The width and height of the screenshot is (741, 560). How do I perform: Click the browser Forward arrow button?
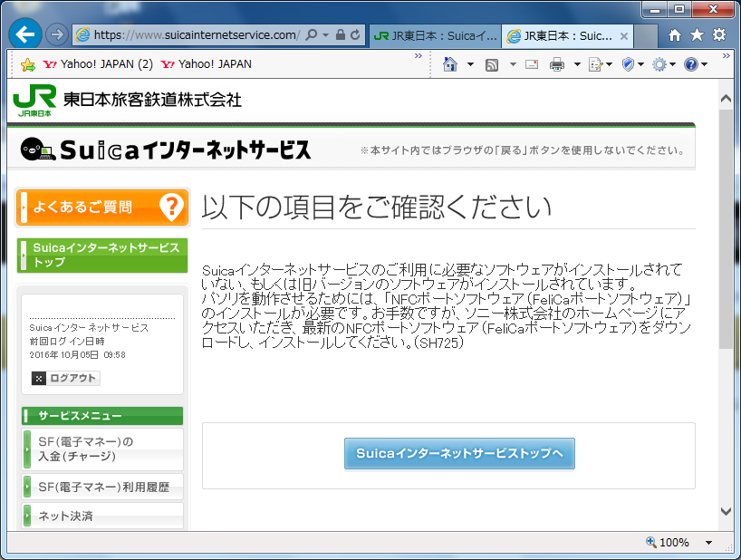pos(57,34)
